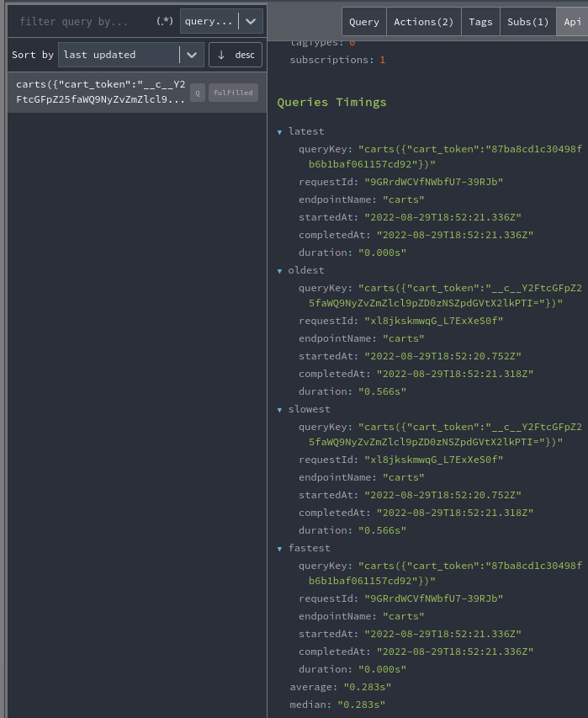Screen dimensions: 588x718
Task: Toggle the regex (.*) filter option
Action: pos(165,21)
